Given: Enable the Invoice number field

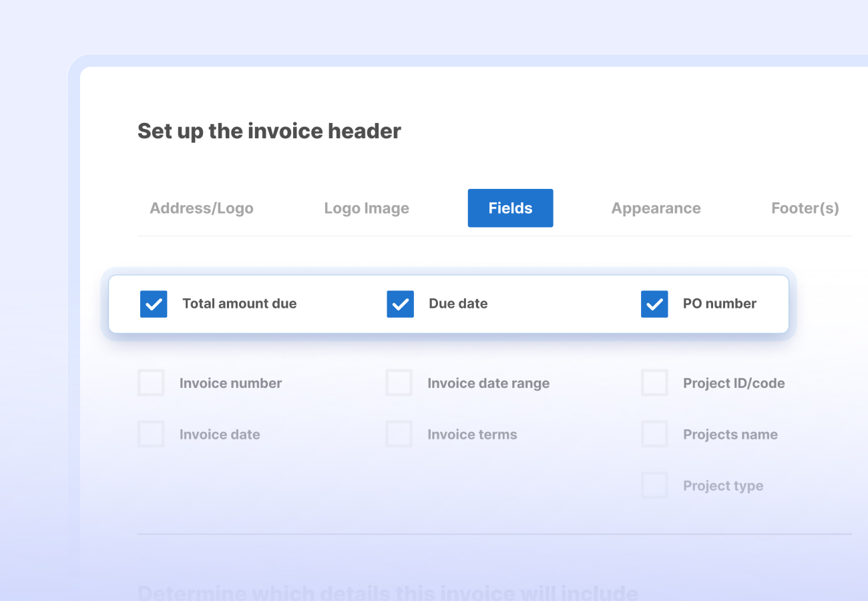Looking at the screenshot, I should point(151,383).
